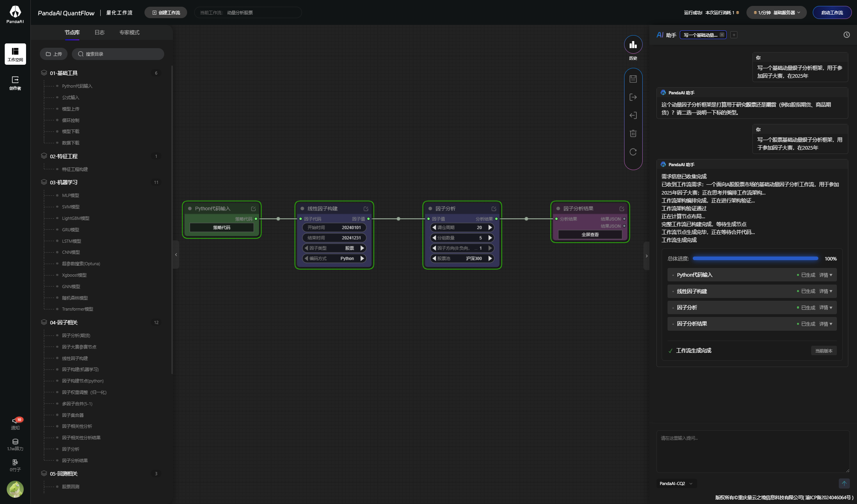Click the import workflow arrow icon
The image size is (857, 504).
pyautogui.click(x=633, y=115)
